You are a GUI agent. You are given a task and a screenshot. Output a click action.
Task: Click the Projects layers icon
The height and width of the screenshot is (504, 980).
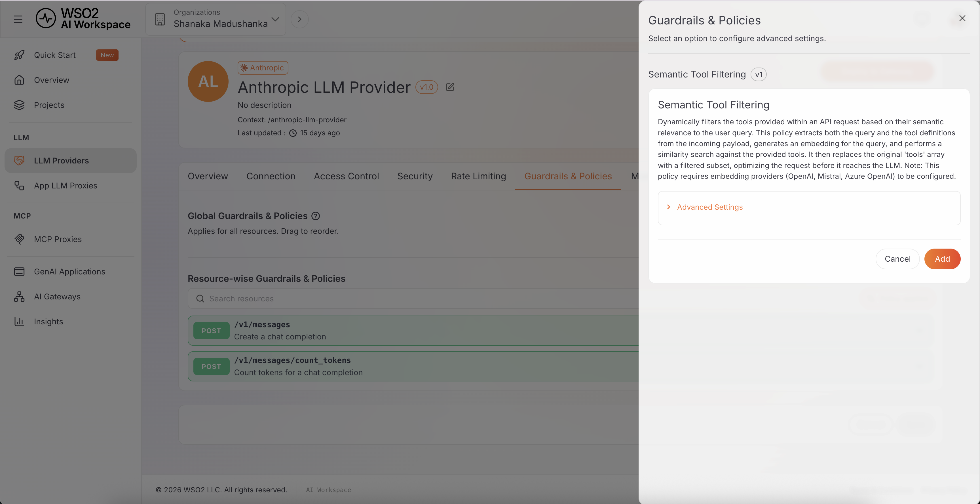tap(19, 105)
